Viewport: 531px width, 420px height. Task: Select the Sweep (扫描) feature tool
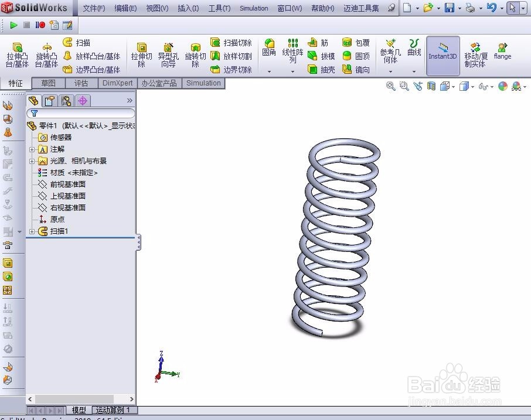pyautogui.click(x=79, y=41)
